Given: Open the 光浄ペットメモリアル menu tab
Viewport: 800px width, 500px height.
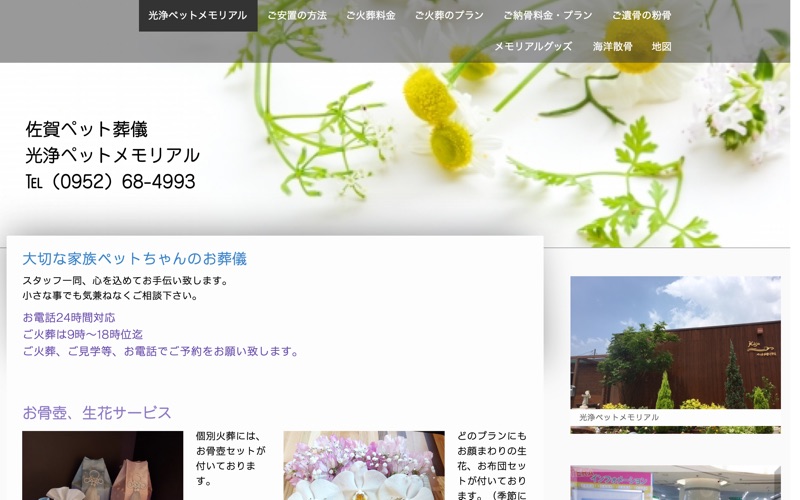Looking at the screenshot, I should pyautogui.click(x=198, y=15).
